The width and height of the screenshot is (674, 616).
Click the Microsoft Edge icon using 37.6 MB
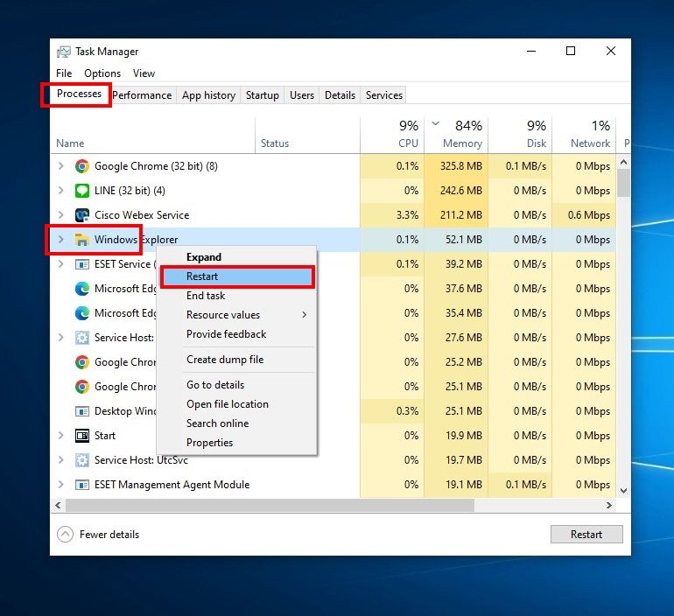tap(82, 289)
